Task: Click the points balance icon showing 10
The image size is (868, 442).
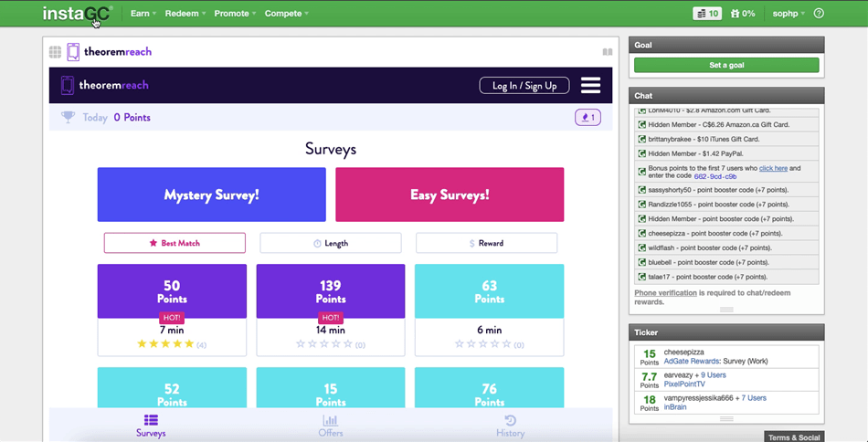Action: (x=707, y=14)
